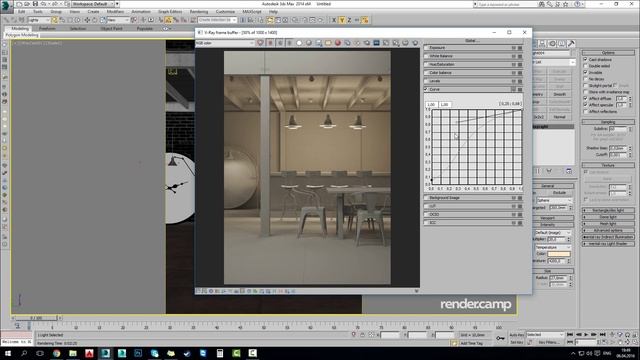Open the light type Sphere dropdown
Viewport: 640px width, 360px height.
[554, 200]
